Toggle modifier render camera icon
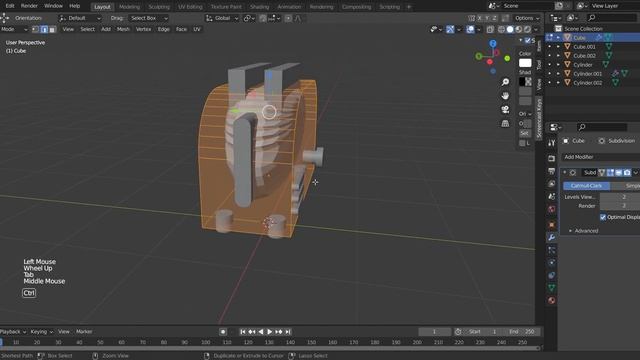This screenshot has width=640, height=360. pyautogui.click(x=627, y=173)
